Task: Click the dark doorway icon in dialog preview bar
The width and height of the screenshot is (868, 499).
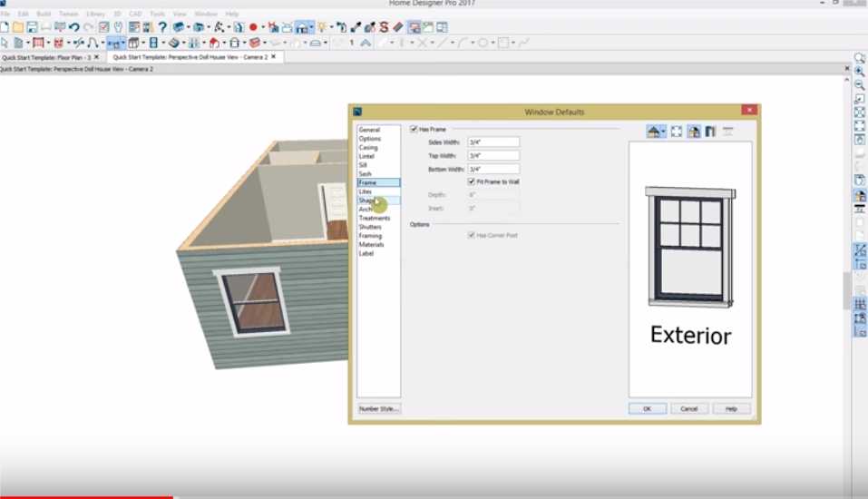Action: 710,132
